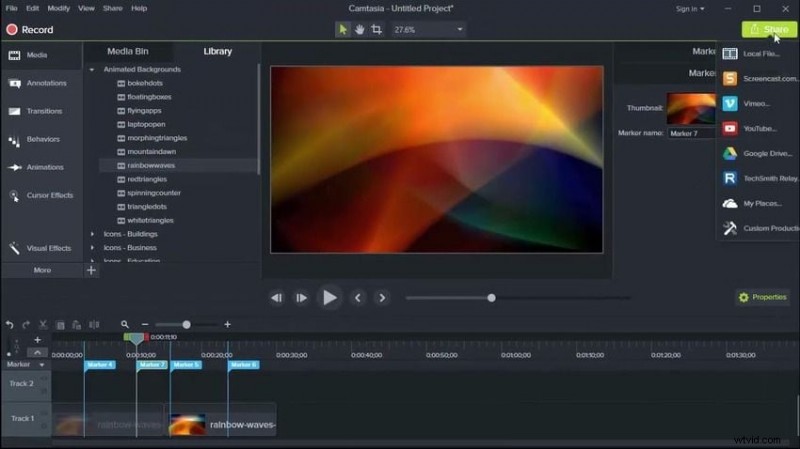The image size is (800, 449).
Task: Click the timeline zoom magnifier icon
Action: [124, 325]
